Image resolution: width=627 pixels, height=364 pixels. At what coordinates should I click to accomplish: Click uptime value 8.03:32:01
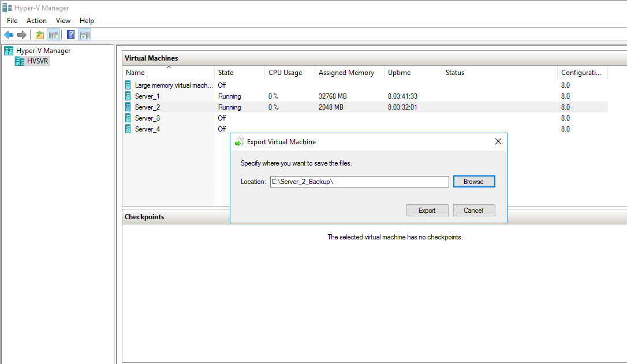point(402,107)
